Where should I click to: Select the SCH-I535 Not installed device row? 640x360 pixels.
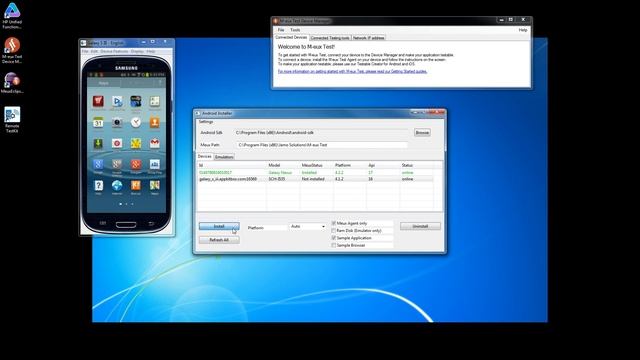[x=315, y=179]
